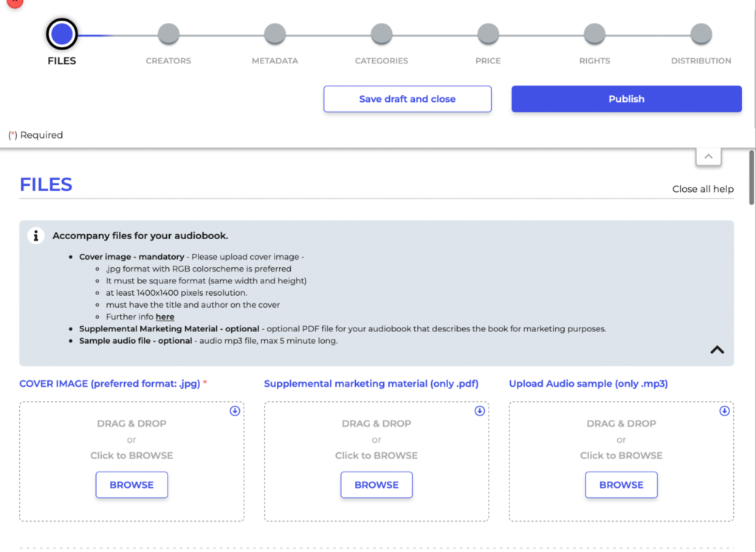
Task: Click the red close button at top-left
Action: pos(15,2)
